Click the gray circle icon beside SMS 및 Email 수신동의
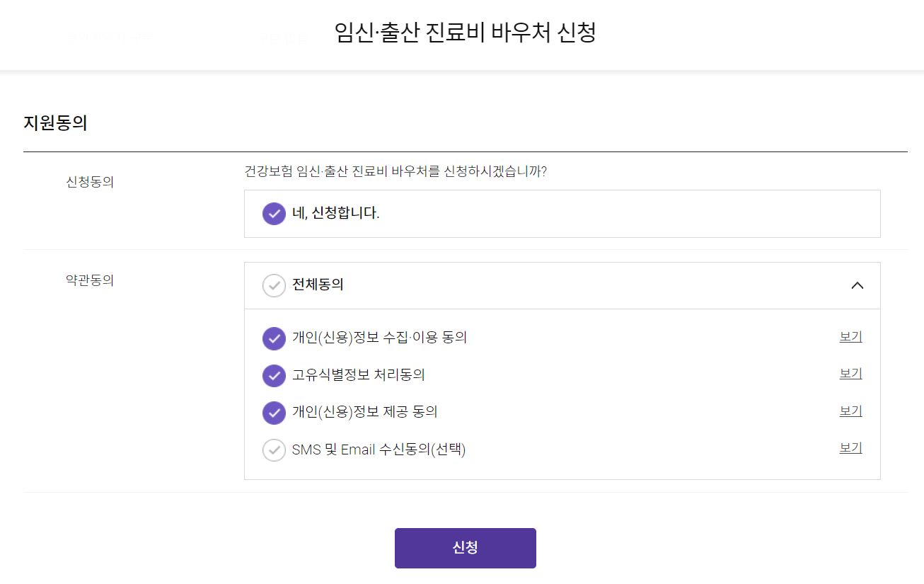 pos(273,450)
